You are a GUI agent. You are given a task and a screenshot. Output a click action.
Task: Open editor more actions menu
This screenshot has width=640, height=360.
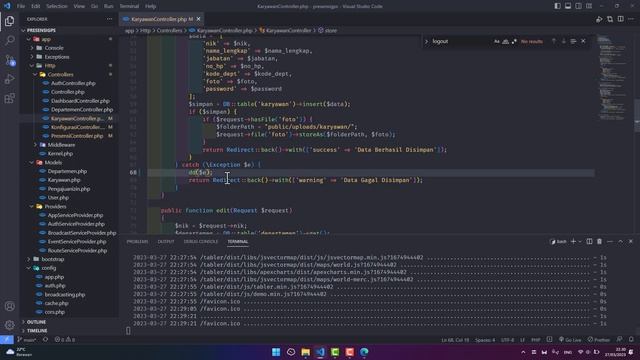point(631,19)
